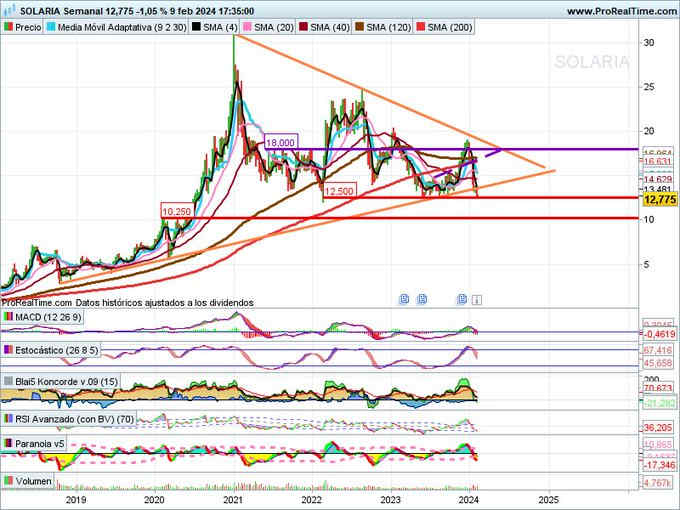The image size is (680, 510).
Task: Click the cyan Media Móvil Adaptativa swatch
Action: 51,27
